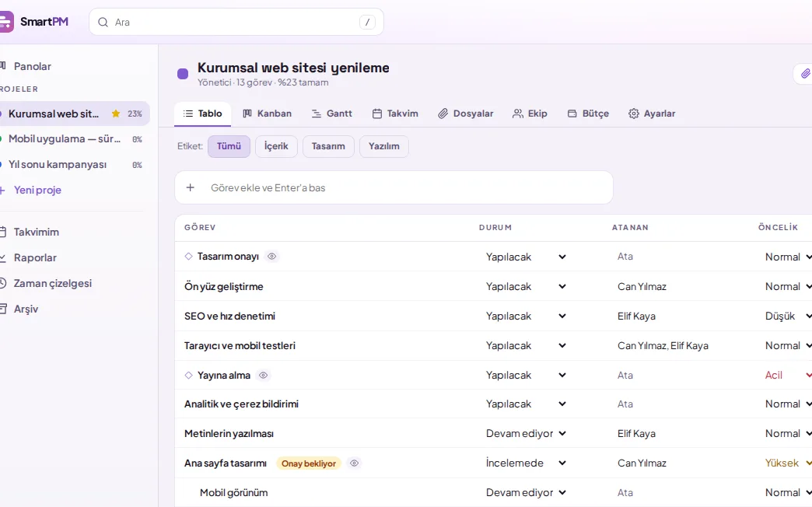Filter tasks by the Tasarım tag
The width and height of the screenshot is (812, 507).
coord(328,146)
